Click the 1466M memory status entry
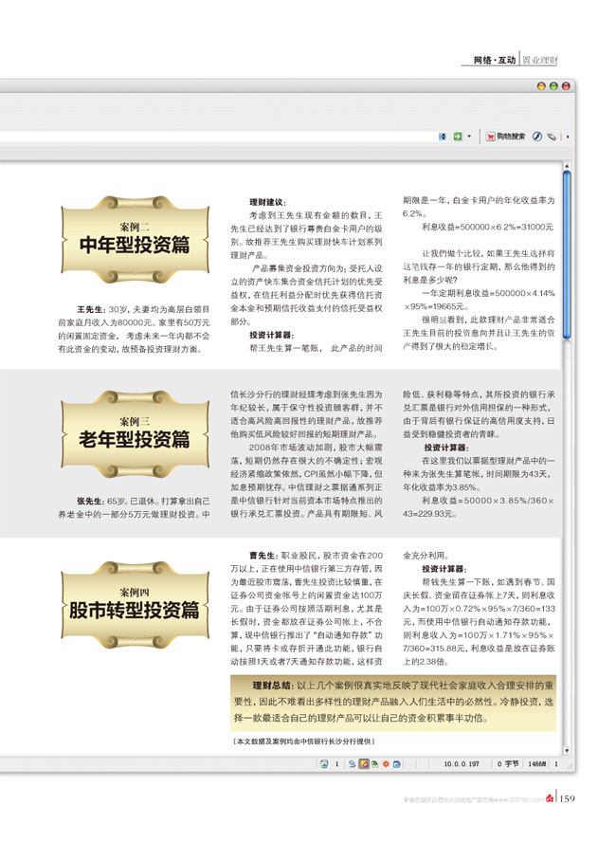This screenshot has height=842, width=616. 536,763
